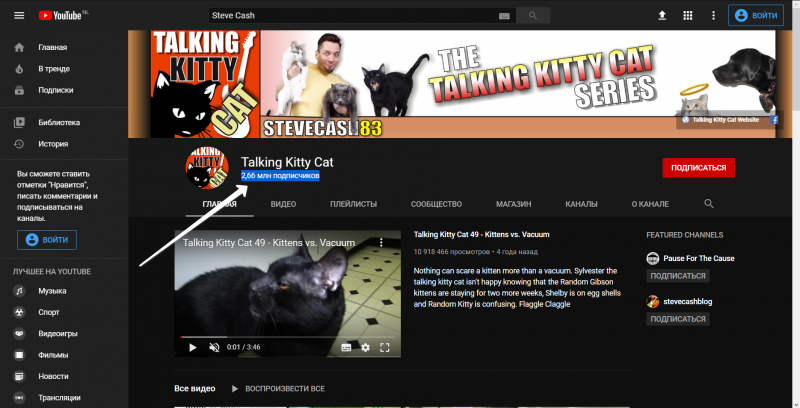
Task: Open the on-screen keyboard icon in search
Action: pyautogui.click(x=504, y=16)
